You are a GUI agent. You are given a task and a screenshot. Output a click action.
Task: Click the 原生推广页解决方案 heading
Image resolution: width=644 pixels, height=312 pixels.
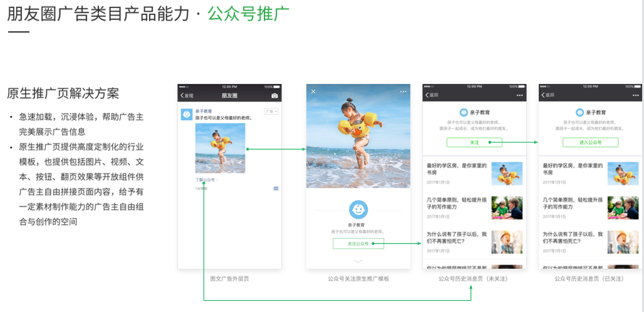tap(63, 93)
